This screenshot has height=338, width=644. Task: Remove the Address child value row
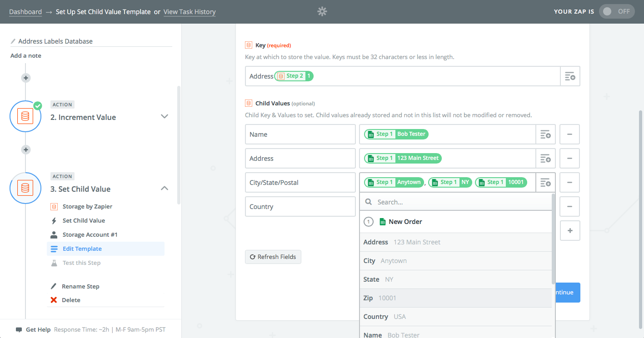570,159
